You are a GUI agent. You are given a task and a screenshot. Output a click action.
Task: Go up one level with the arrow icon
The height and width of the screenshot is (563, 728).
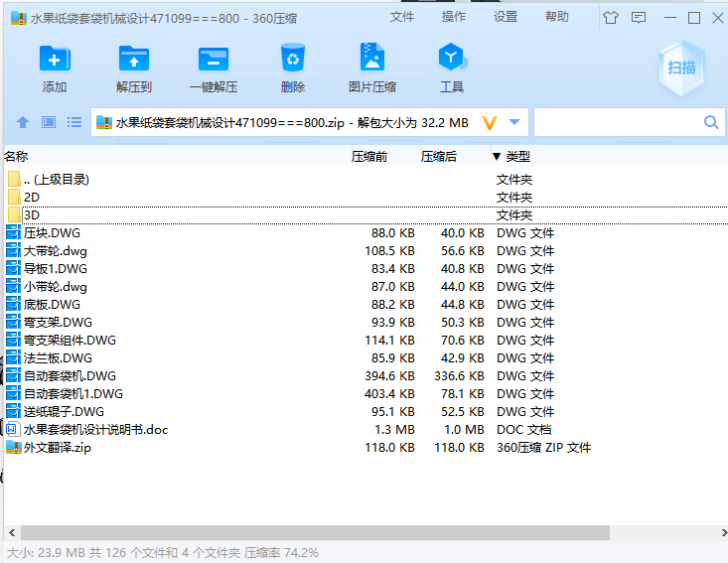23,122
